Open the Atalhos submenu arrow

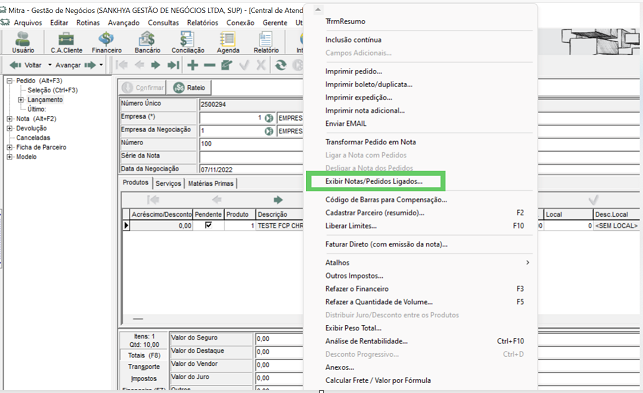coord(527,263)
